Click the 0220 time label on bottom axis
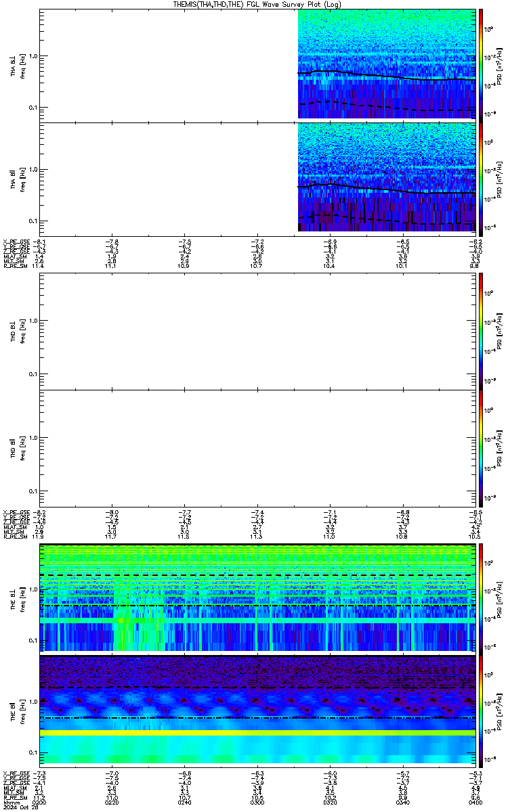The image size is (508, 812). click(112, 802)
